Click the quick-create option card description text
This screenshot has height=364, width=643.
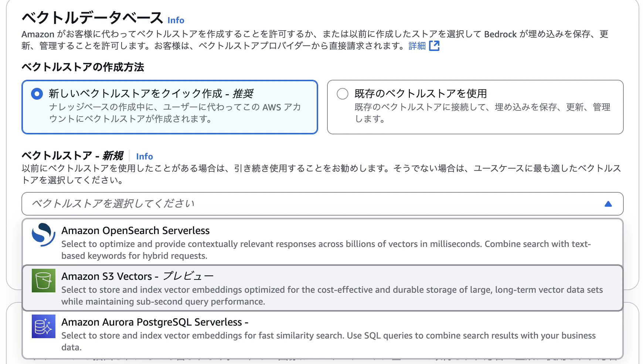pyautogui.click(x=175, y=113)
